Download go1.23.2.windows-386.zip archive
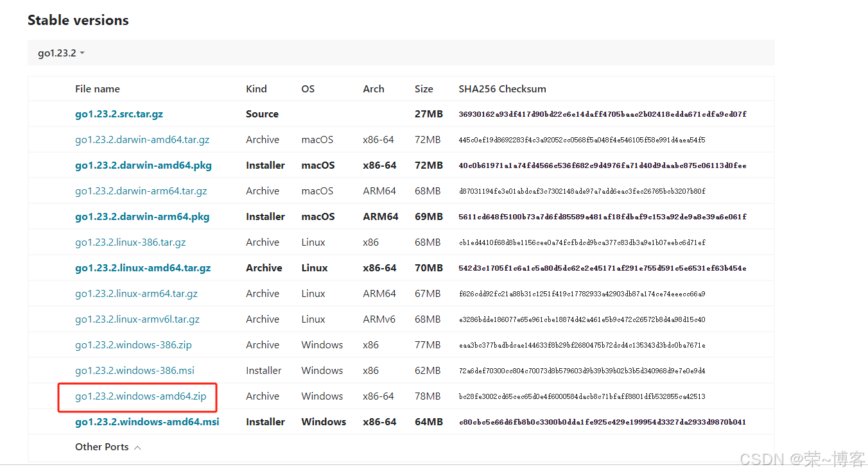This screenshot has width=868, height=474. click(x=134, y=345)
